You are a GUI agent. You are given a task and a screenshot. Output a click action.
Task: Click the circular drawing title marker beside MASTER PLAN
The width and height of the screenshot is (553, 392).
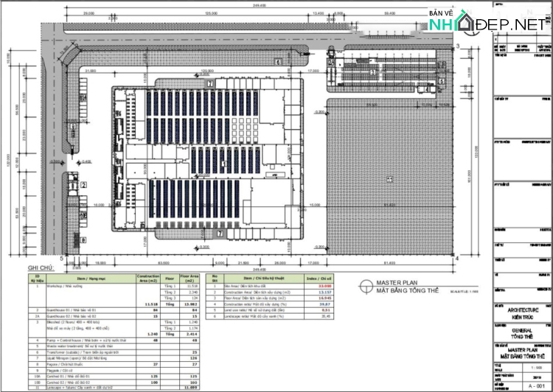(x=364, y=287)
